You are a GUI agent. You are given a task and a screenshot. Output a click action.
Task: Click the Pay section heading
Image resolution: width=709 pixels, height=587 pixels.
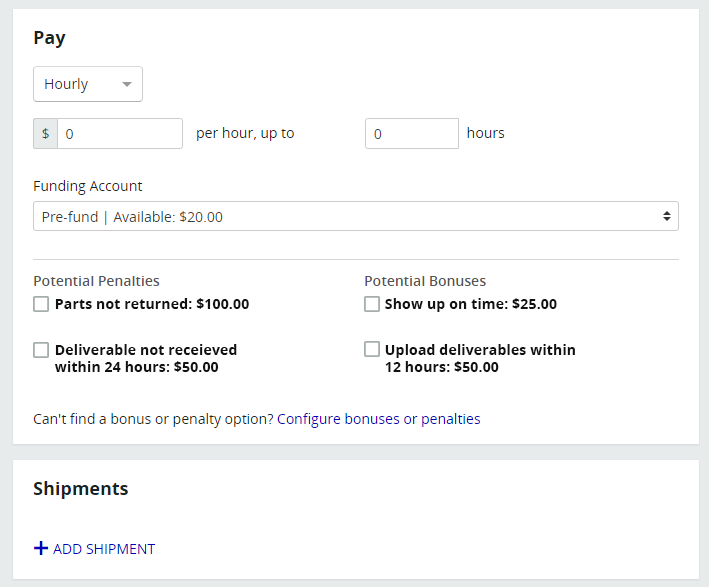[x=49, y=38]
